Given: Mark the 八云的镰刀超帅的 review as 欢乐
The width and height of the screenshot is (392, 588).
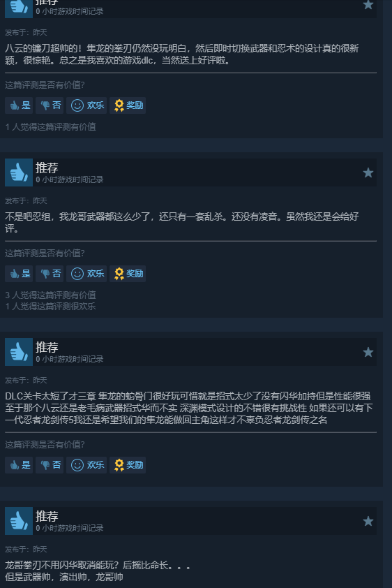Looking at the screenshot, I should [86, 105].
